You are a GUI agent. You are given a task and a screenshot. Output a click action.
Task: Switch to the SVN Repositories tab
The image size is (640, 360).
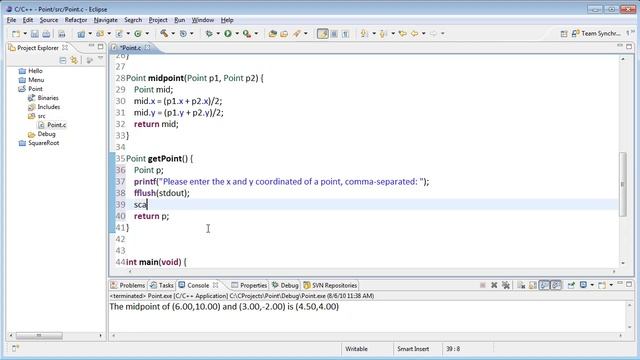click(x=330, y=285)
